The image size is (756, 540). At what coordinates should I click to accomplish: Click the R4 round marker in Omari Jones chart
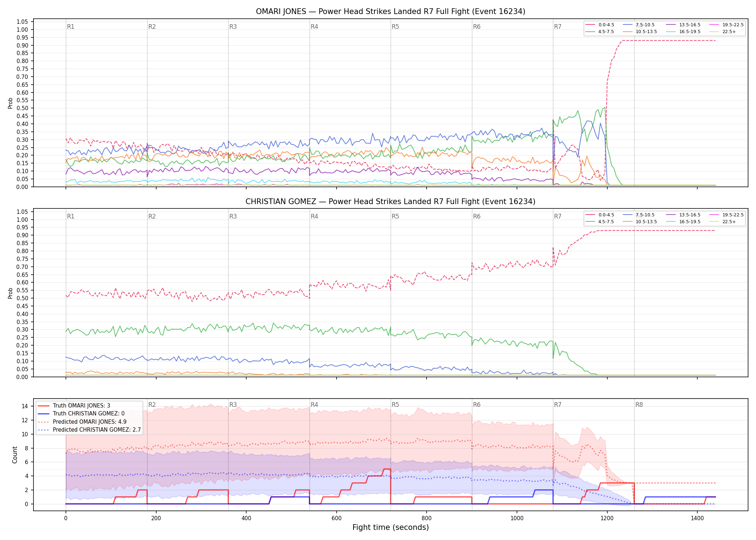(x=314, y=27)
